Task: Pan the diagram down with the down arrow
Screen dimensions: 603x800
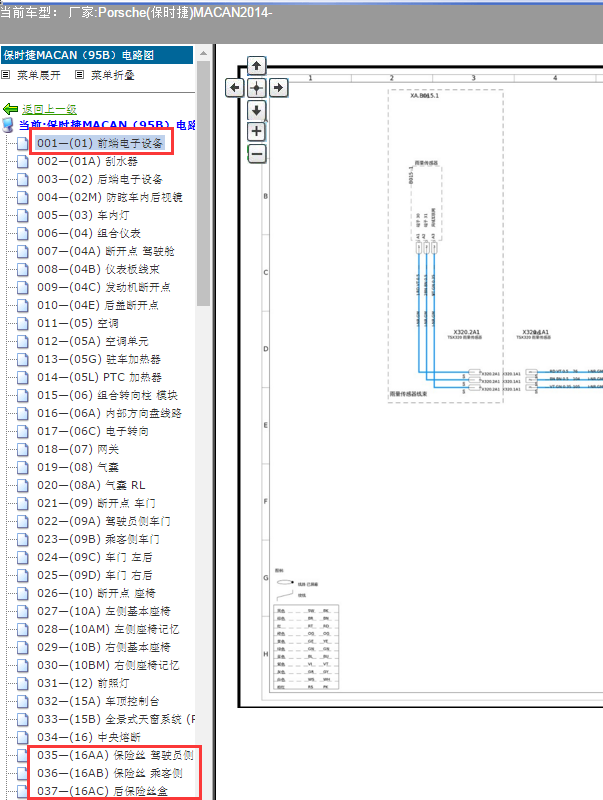Action: (256, 110)
